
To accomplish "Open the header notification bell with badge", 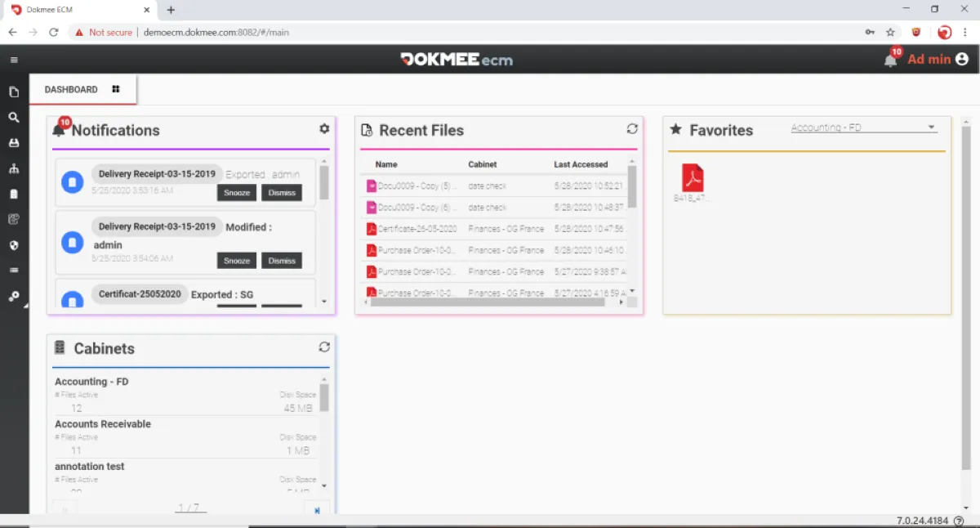I will click(x=891, y=59).
